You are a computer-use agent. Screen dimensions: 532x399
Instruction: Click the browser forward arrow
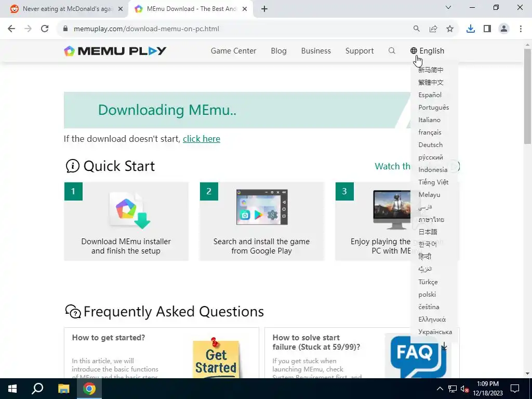(x=28, y=29)
